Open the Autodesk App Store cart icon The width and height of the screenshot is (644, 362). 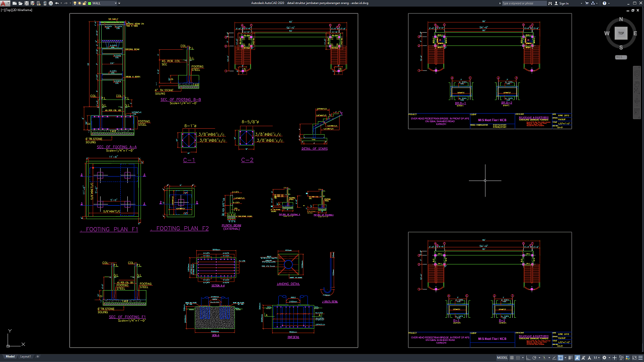click(587, 3)
